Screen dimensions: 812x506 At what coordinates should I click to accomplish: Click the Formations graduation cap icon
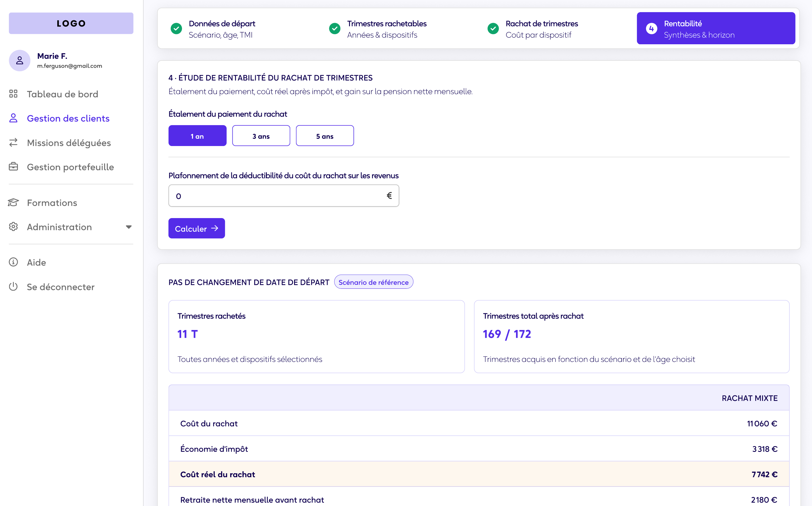[x=13, y=202]
